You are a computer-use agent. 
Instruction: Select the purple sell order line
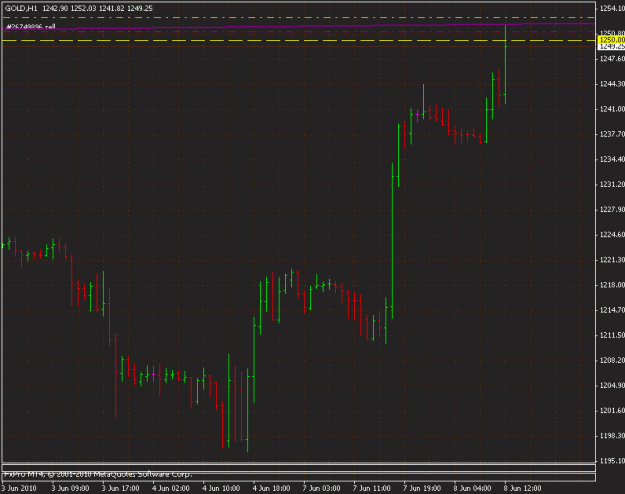[x=299, y=26]
